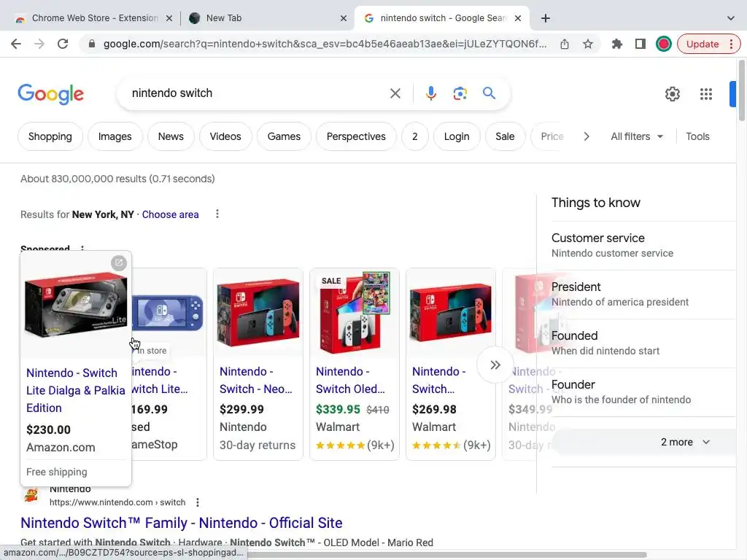Open the President topic in Things to know
747x560 pixels.
(643, 295)
